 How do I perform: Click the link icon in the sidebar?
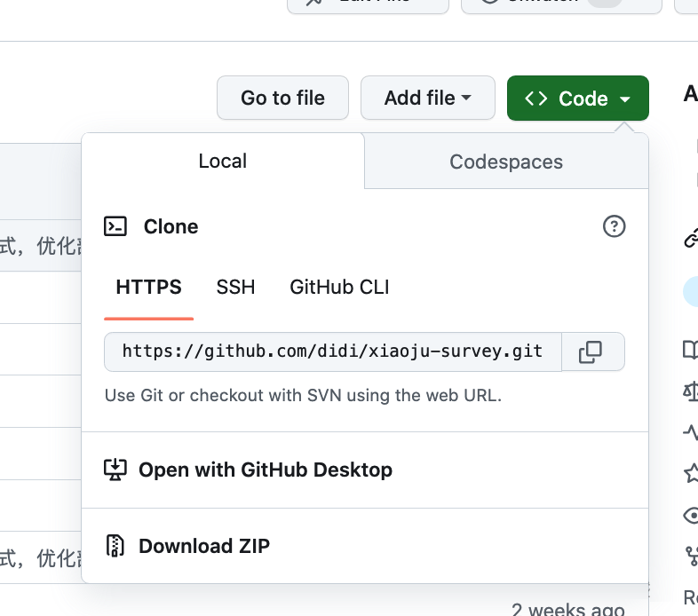(x=691, y=238)
